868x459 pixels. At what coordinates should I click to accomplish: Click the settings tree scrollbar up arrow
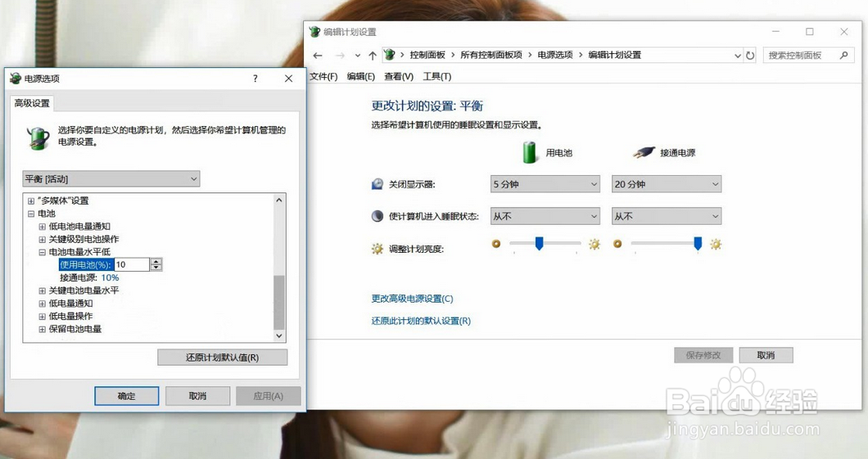pyautogui.click(x=279, y=200)
